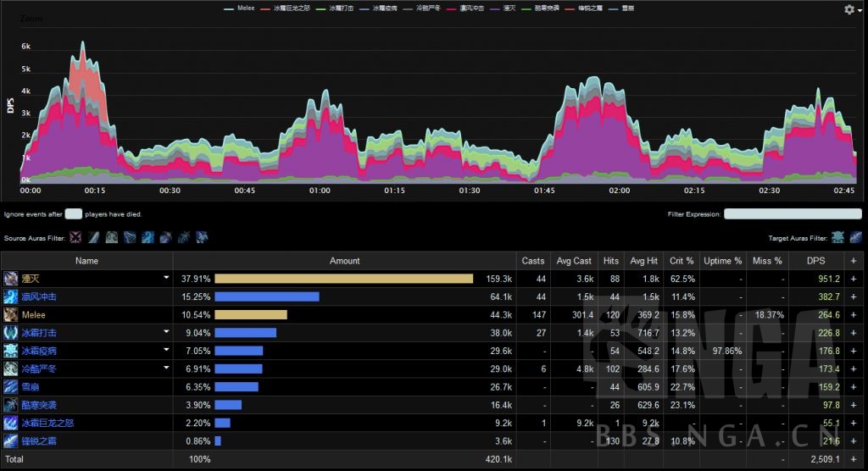Open the chart settings gear menu

click(849, 9)
